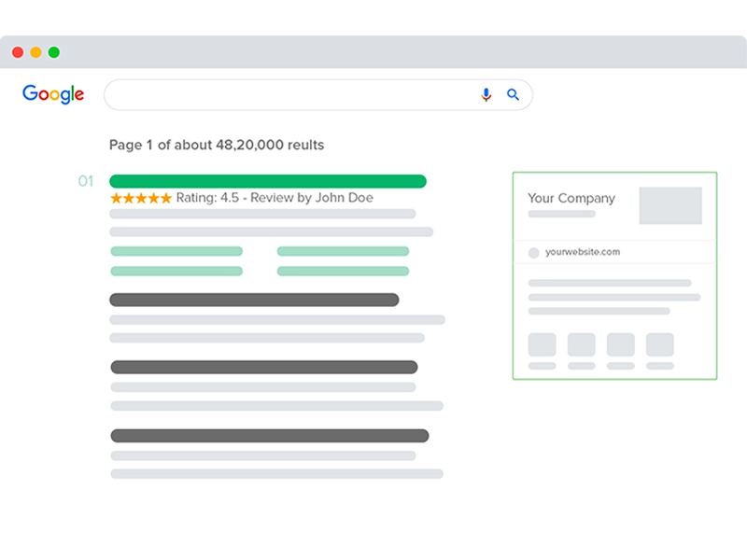This screenshot has width=747, height=560.
Task: Click the Page 1 results count text
Action: coord(217,146)
